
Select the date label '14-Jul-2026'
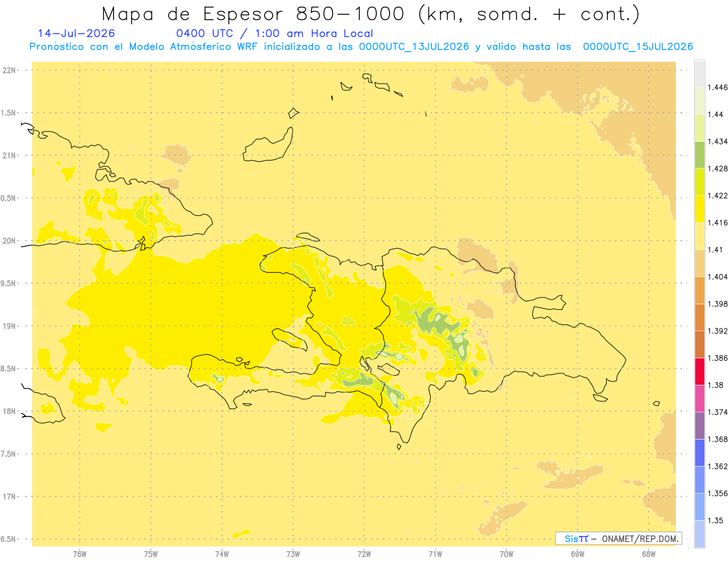pyautogui.click(x=76, y=33)
